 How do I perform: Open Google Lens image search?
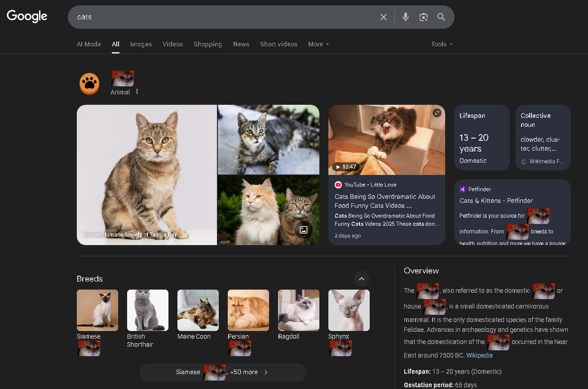point(424,17)
